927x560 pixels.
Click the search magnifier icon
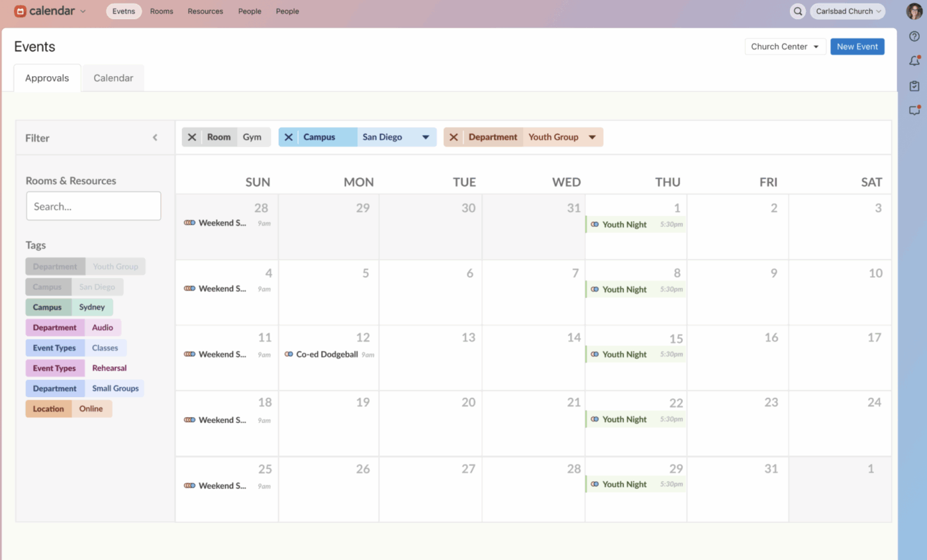pyautogui.click(x=798, y=11)
